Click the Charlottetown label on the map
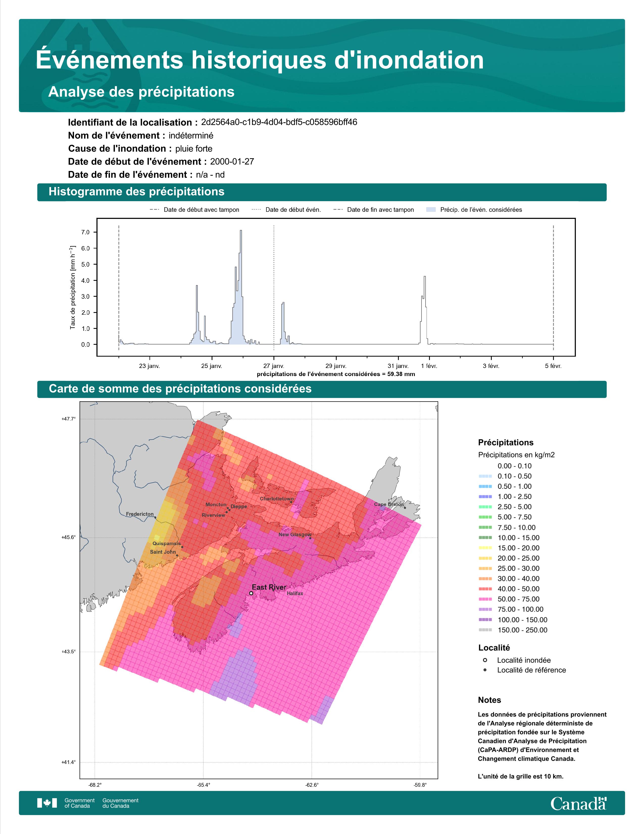Image resolution: width=644 pixels, height=834 pixels. tap(277, 499)
